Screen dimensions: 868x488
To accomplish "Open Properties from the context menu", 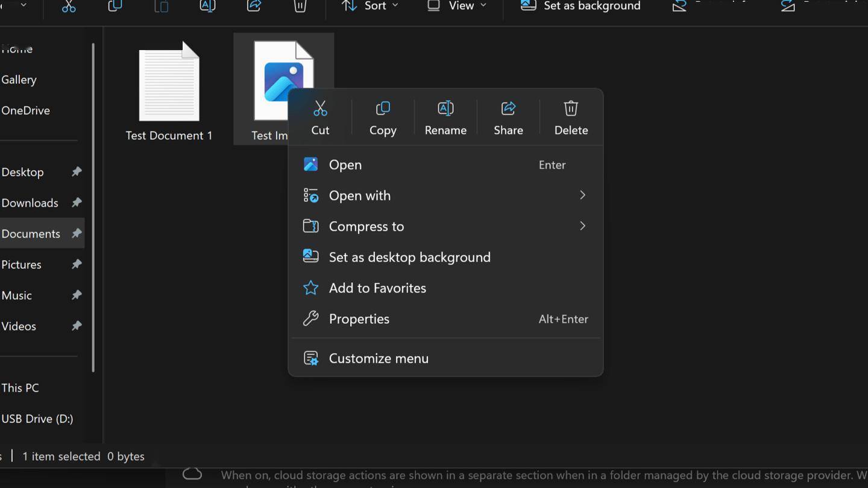I will tap(445, 318).
